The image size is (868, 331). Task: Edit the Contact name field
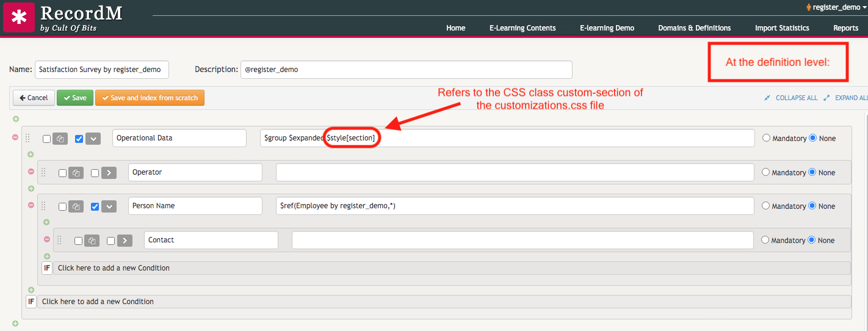pyautogui.click(x=211, y=240)
